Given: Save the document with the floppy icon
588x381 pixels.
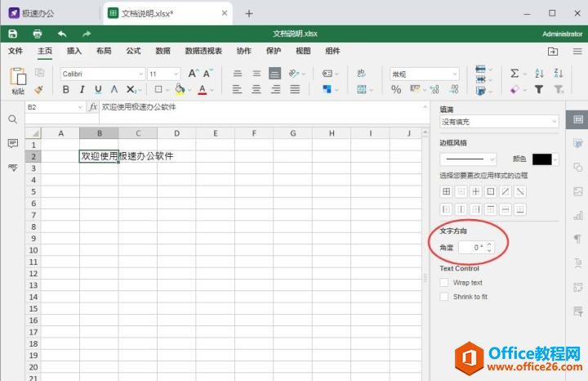Looking at the screenshot, I should pos(13,34).
